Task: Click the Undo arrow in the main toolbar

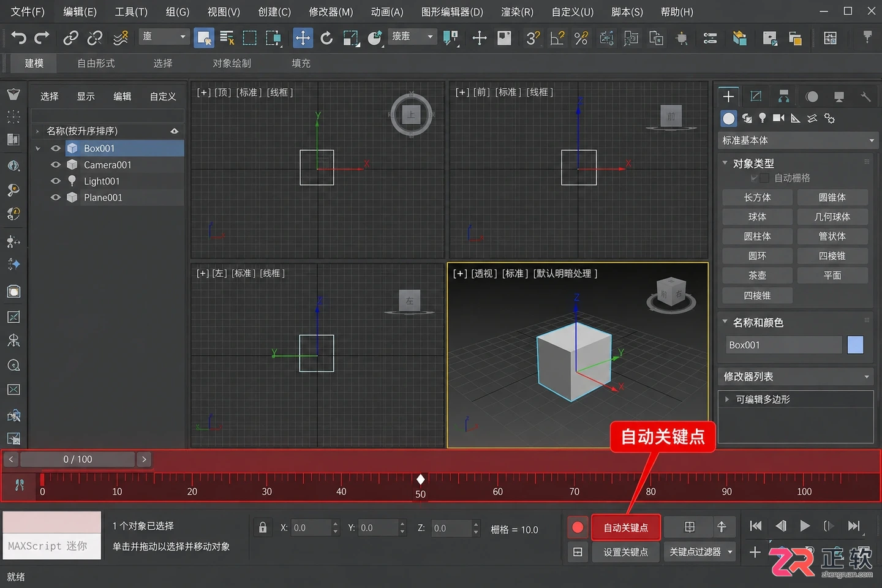Action: pyautogui.click(x=18, y=38)
